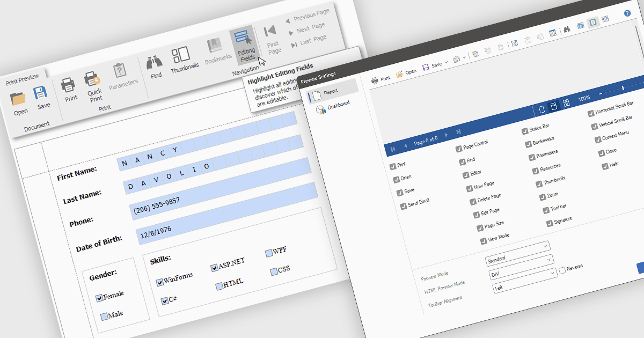Select the Print Preview ribbon tab
Viewport: 644px width, 338px height.
pyautogui.click(x=23, y=82)
